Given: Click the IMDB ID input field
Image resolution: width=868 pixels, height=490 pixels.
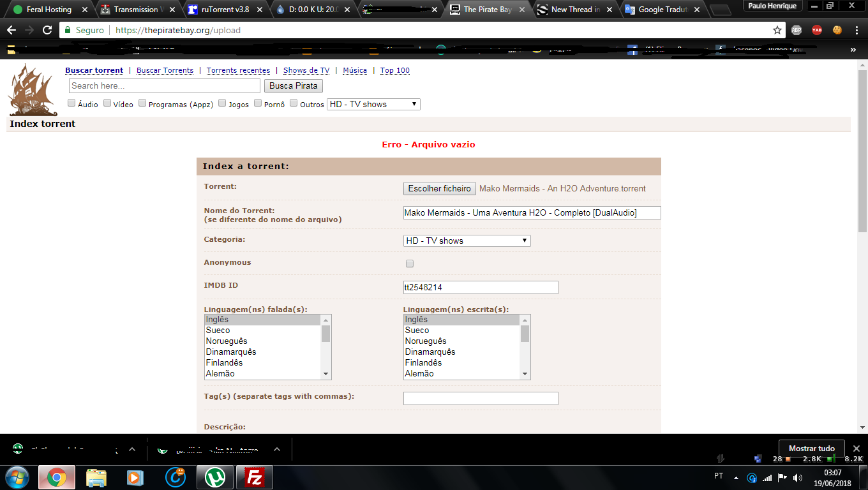Looking at the screenshot, I should click(x=481, y=287).
